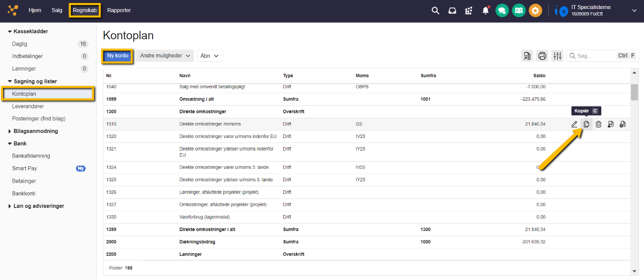Screen dimensions: 644x280
Task: Click the pencil edit icon on row 1310
Action: pos(574,124)
